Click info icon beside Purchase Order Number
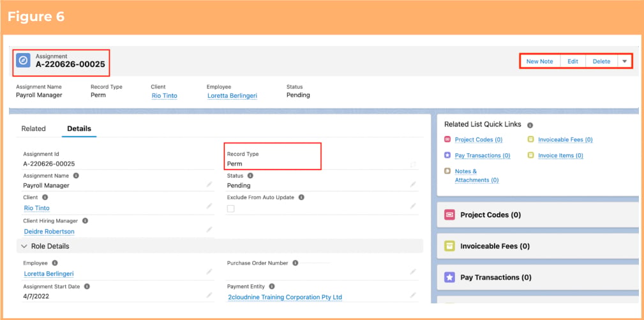Screen dimensions: 644x320 click(295, 263)
